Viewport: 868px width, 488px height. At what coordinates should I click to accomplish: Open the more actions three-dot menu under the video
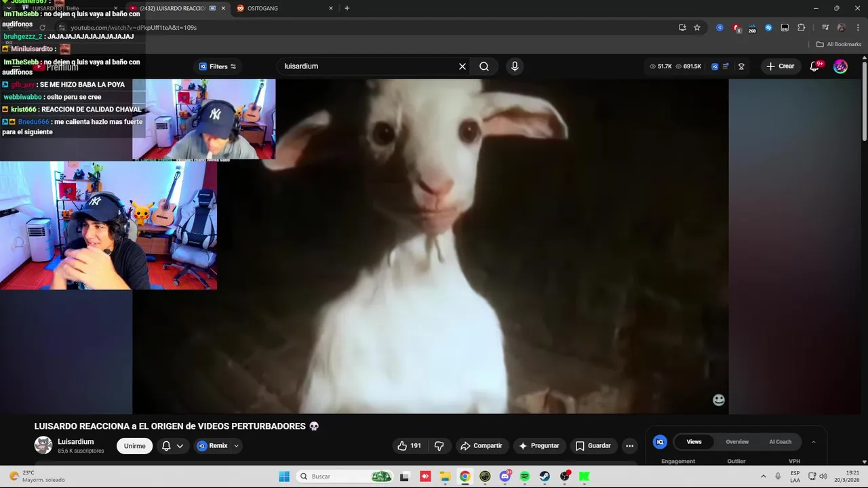point(629,446)
